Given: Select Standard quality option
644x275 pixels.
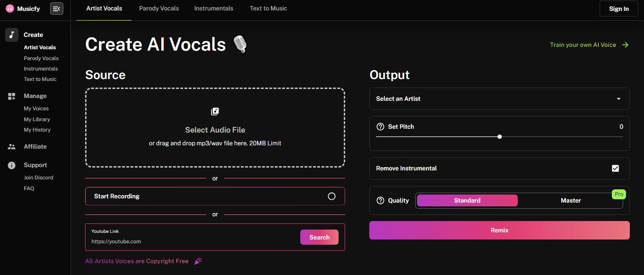Looking at the screenshot, I should point(467,201).
